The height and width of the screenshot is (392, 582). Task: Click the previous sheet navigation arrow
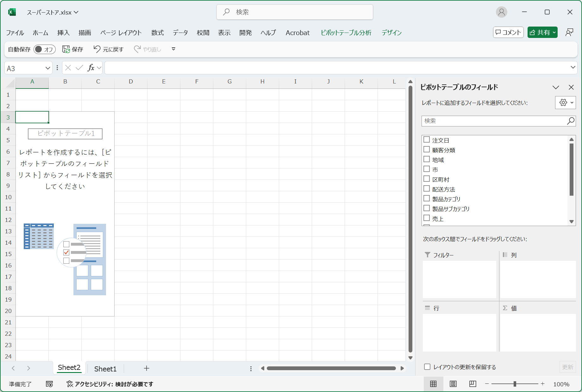coord(13,368)
